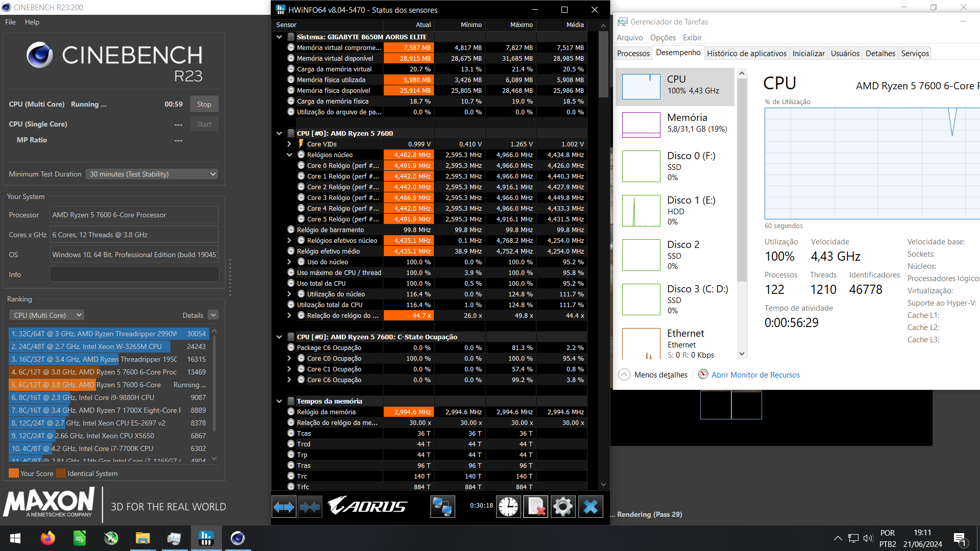Click Menos detalhes in Task Manager
Screen dimensions: 980x551
pyautogui.click(x=654, y=374)
